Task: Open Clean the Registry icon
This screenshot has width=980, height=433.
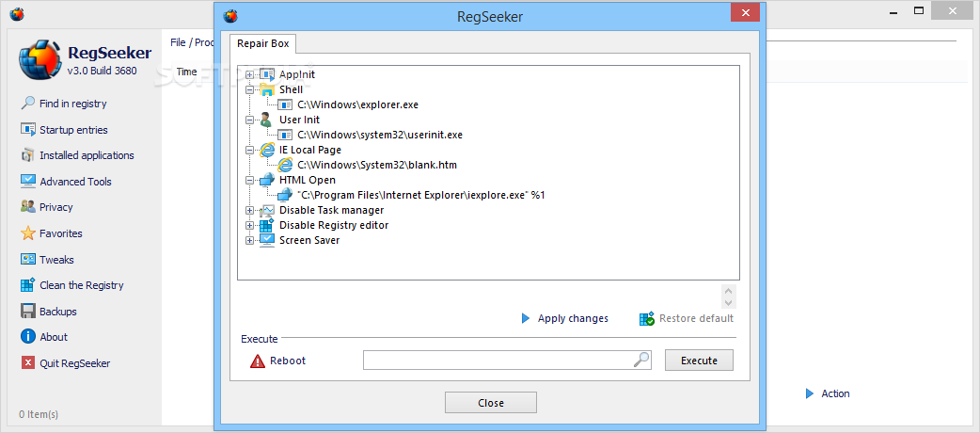Action: (27, 285)
